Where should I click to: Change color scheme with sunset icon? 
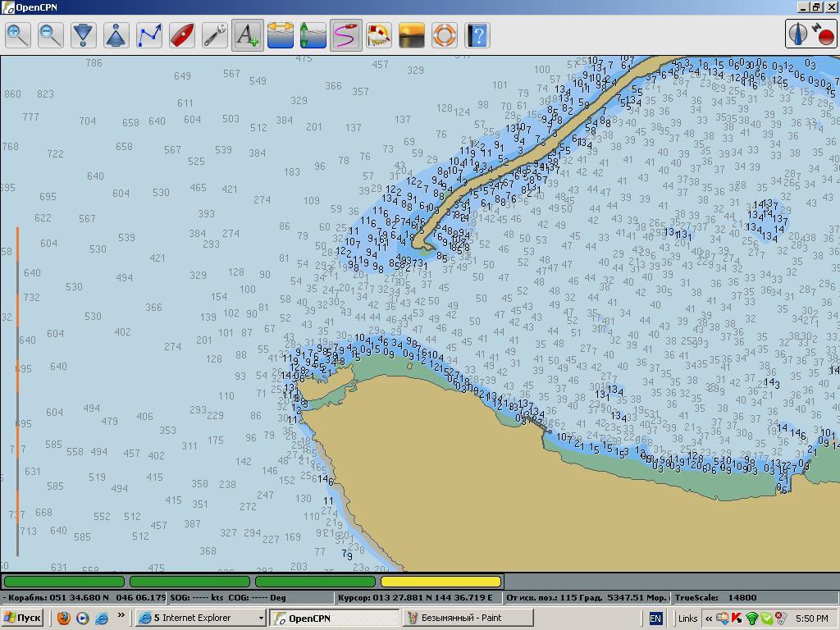(412, 35)
